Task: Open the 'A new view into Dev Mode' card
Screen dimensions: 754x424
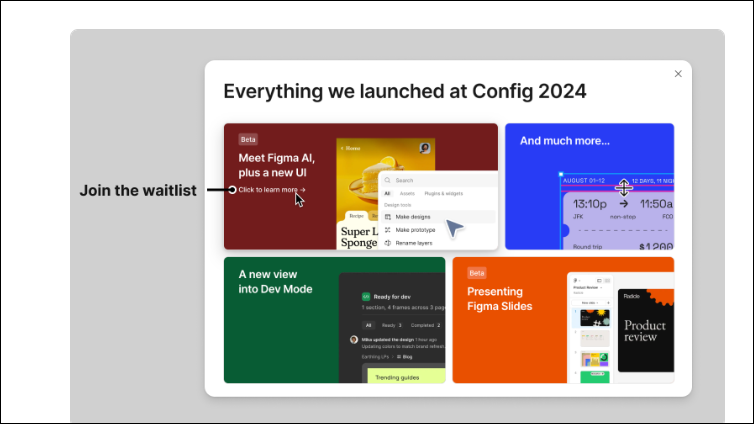Action: 335,320
